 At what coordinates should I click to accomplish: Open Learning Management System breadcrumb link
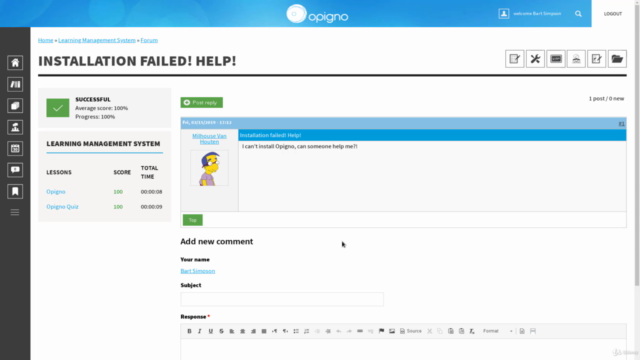pos(97,40)
